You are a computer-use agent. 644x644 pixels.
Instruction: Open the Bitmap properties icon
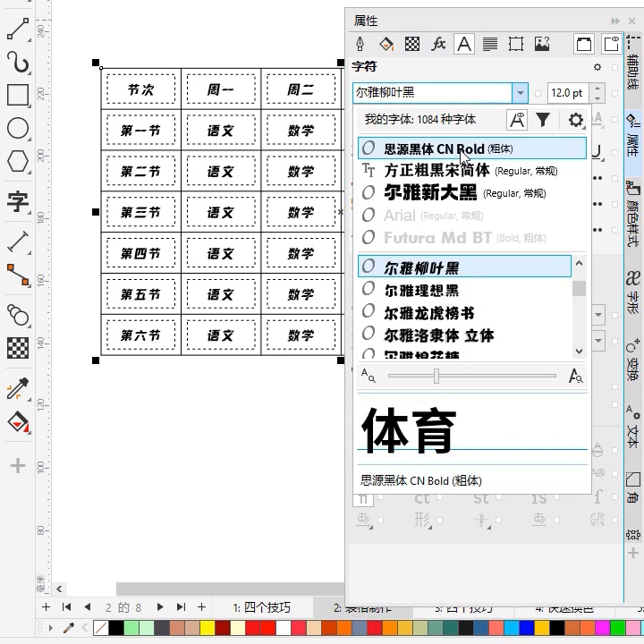pyautogui.click(x=542, y=44)
